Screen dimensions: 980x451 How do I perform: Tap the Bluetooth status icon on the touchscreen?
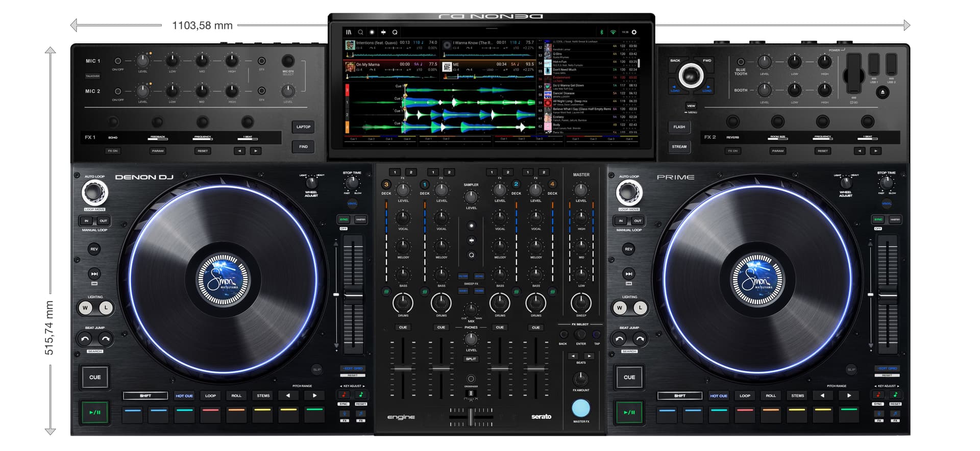point(601,32)
